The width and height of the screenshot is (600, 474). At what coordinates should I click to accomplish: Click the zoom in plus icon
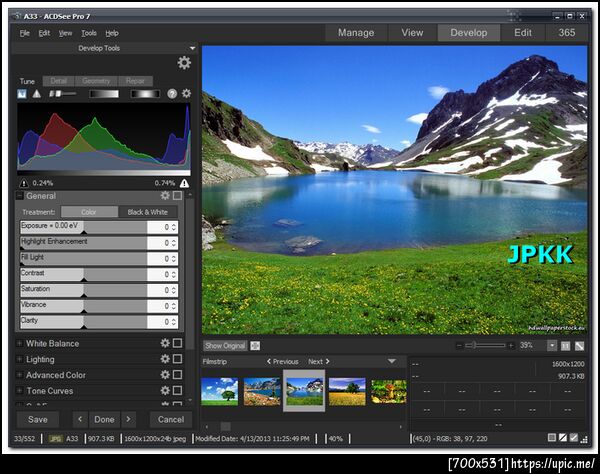pos(511,346)
